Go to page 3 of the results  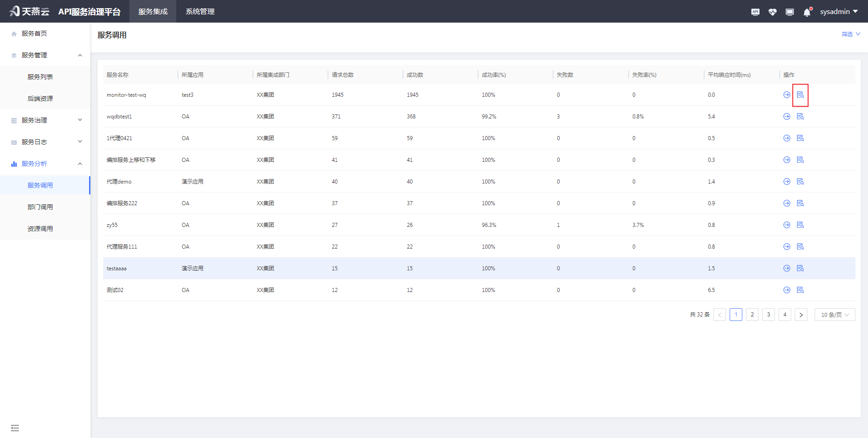click(768, 315)
